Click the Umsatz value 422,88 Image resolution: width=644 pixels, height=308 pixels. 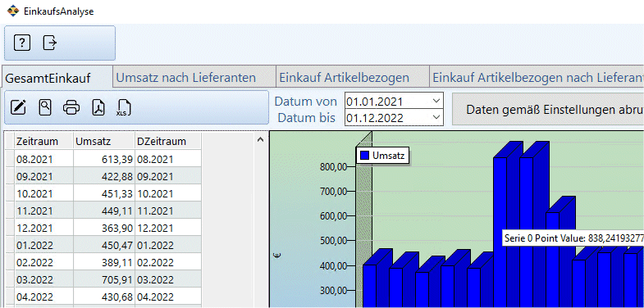point(104,177)
